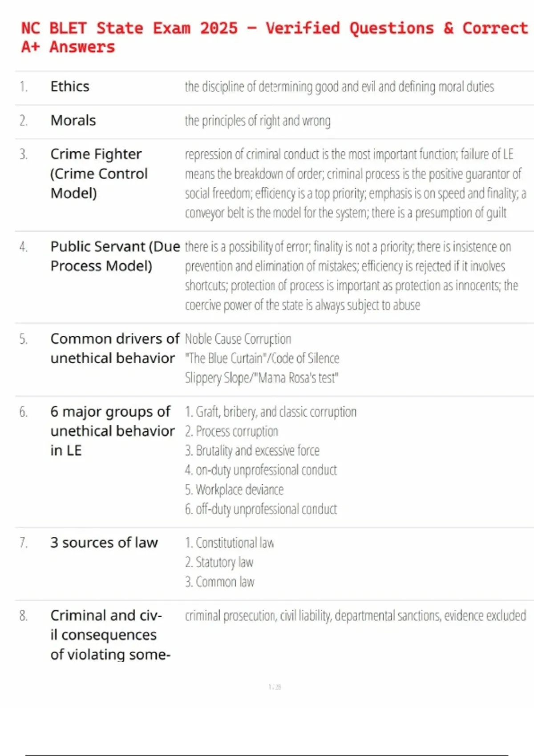Viewport: 534px width, 756px height.
Task: Select the '3 sources of law' term
Action: tap(104, 543)
